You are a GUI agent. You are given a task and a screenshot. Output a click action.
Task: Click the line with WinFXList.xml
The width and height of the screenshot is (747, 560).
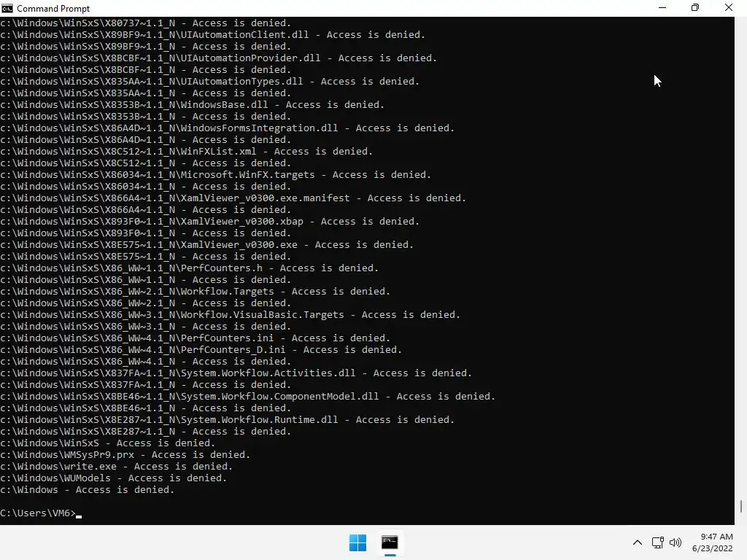(186, 152)
